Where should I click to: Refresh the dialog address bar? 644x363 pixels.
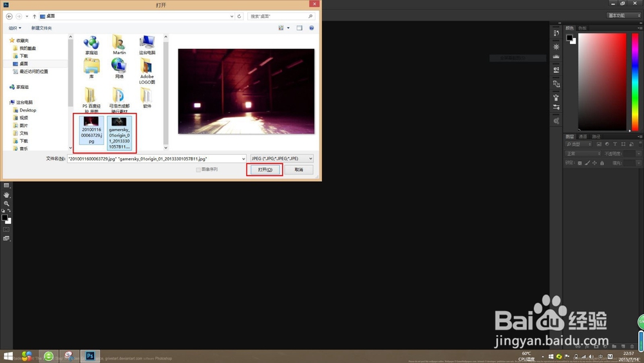pos(239,16)
